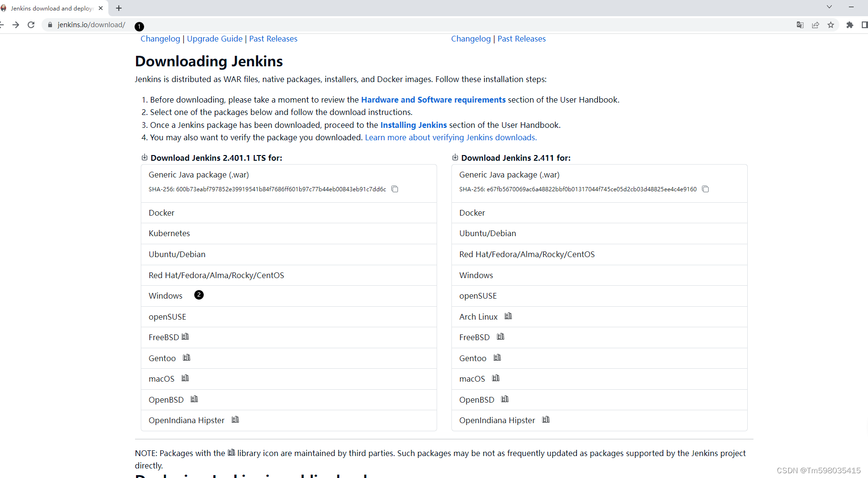Viewport: 868px width, 478px height.
Task: Open the weekly Changelog link
Action: 471,39
